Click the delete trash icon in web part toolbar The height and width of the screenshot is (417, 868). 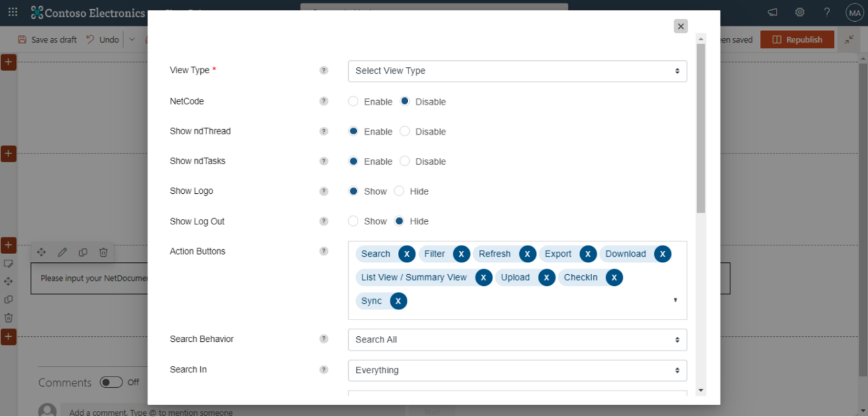(103, 252)
